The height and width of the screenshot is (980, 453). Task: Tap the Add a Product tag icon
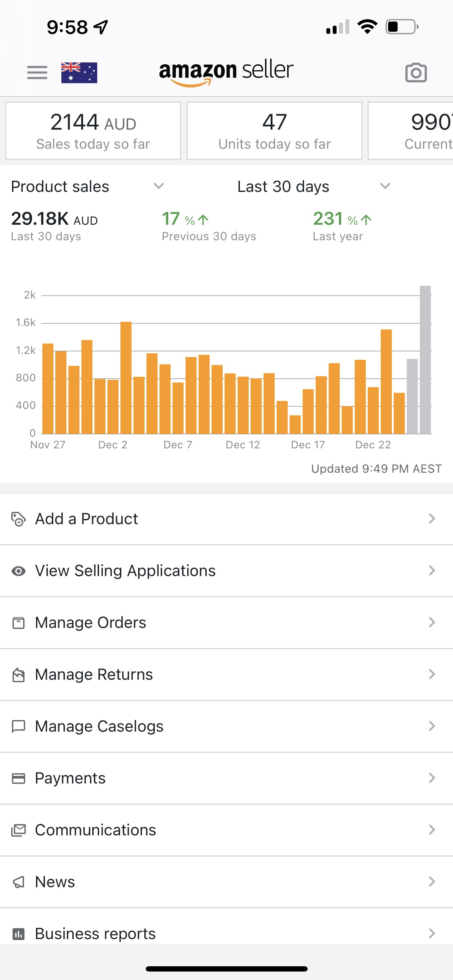tap(18, 519)
